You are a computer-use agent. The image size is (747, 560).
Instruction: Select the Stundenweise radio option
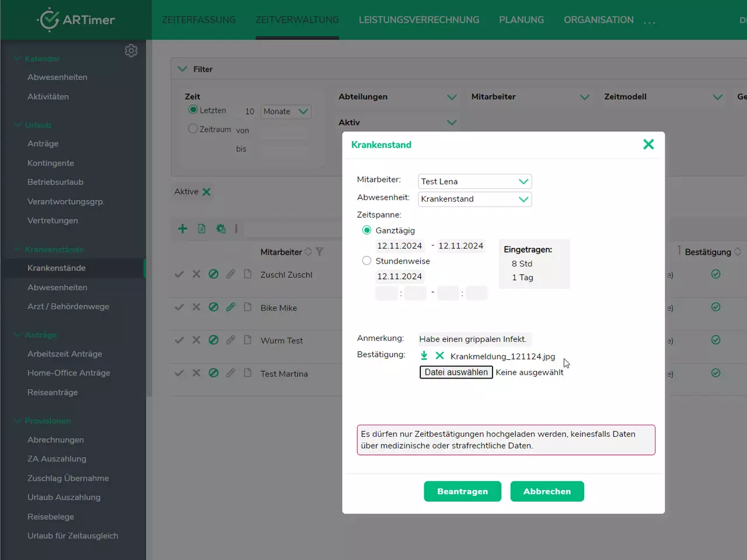(x=366, y=261)
